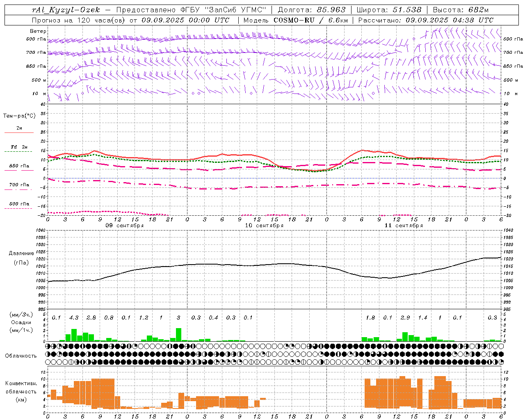Click the 1020 tick on the right pressure axis
This screenshot has width=525, height=420.
point(508,259)
